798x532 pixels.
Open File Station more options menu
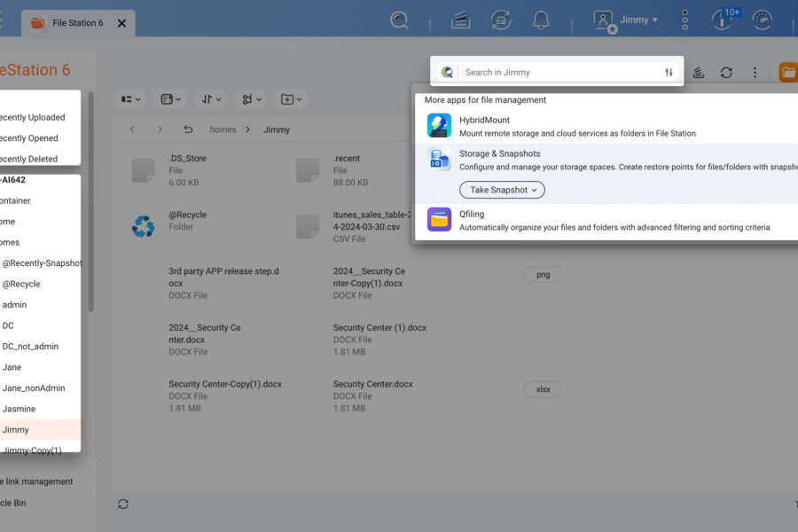tap(755, 73)
